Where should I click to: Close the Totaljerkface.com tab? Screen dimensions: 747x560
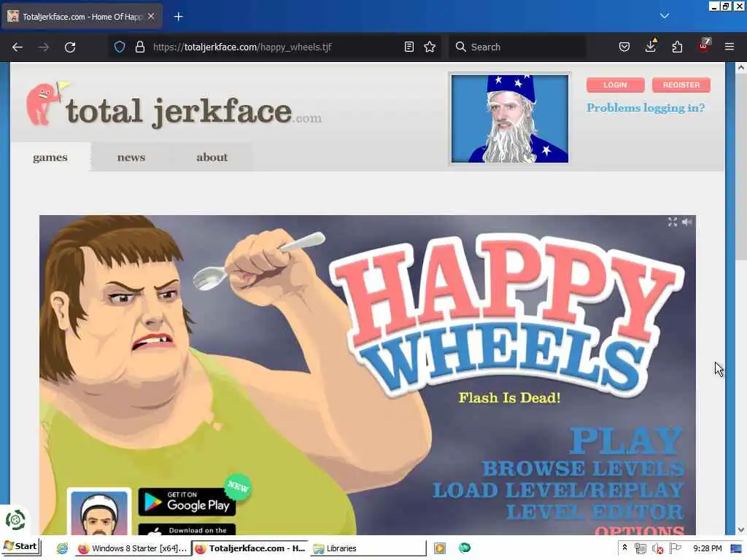click(151, 16)
